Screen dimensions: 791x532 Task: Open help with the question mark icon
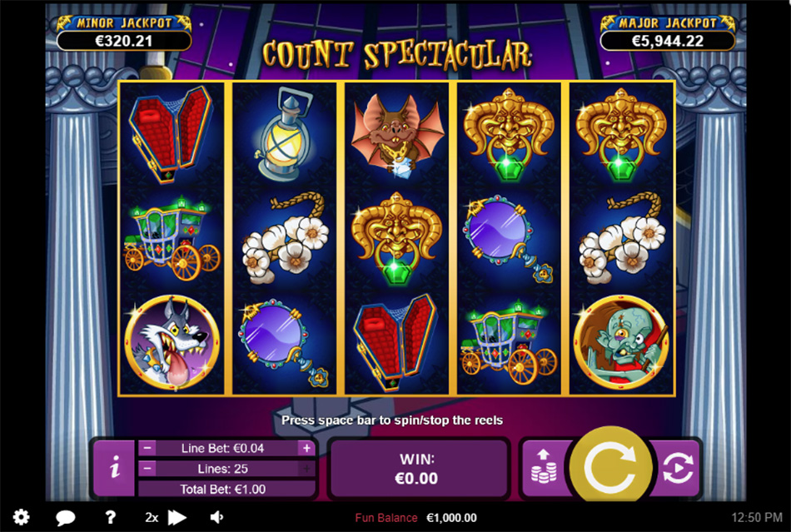pos(111,517)
